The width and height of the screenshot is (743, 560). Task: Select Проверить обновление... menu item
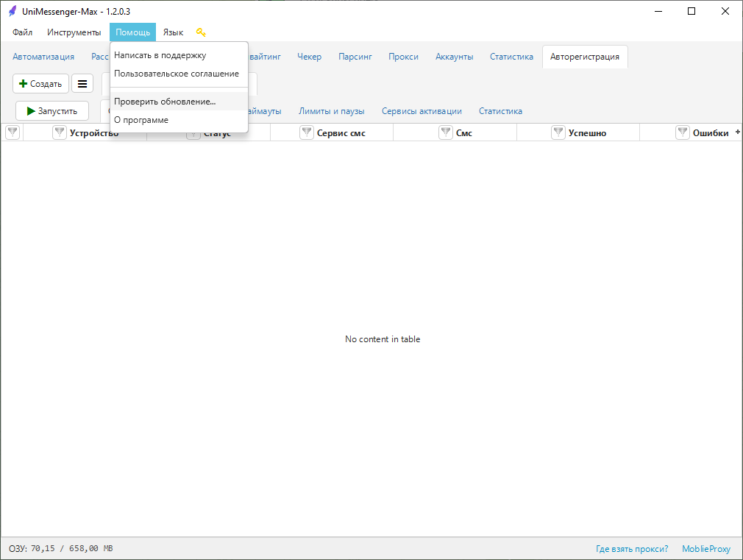(179, 102)
